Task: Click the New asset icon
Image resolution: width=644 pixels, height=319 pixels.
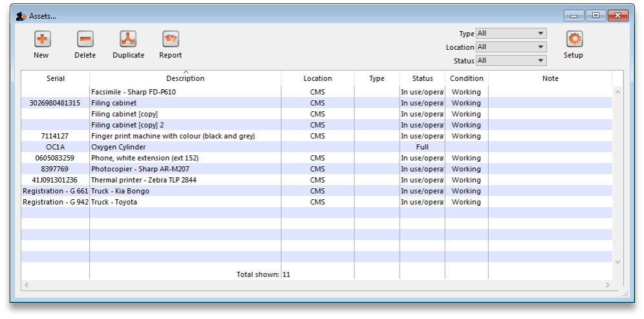Action: (41, 39)
